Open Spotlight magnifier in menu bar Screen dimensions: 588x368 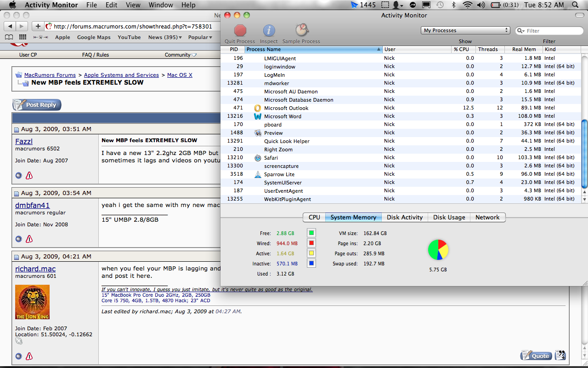[576, 5]
